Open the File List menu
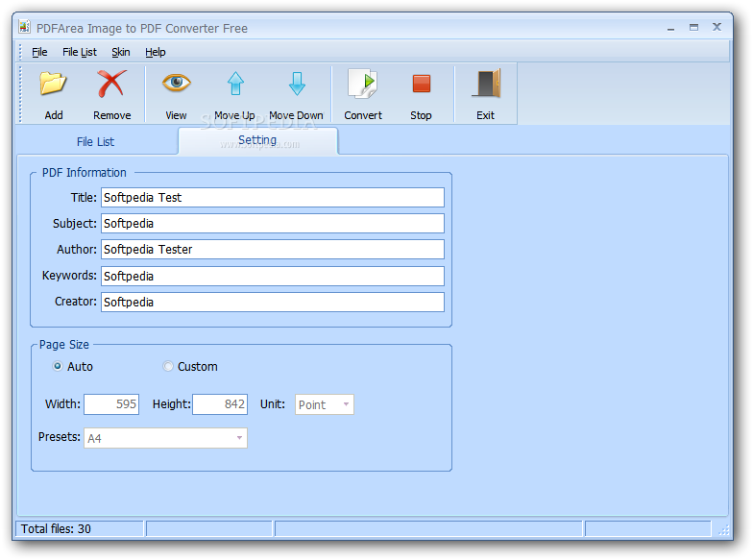The image size is (753, 560). pos(79,52)
